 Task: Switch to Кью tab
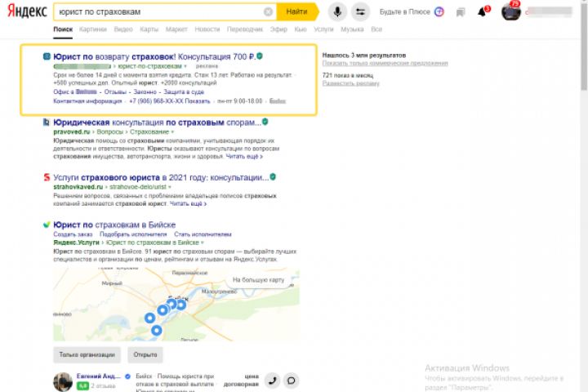[x=301, y=29]
